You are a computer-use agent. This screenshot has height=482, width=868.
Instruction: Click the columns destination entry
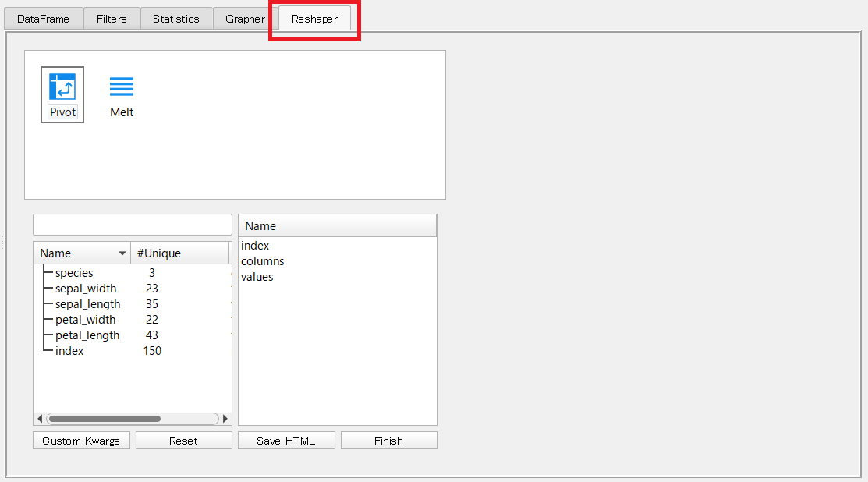coord(263,261)
